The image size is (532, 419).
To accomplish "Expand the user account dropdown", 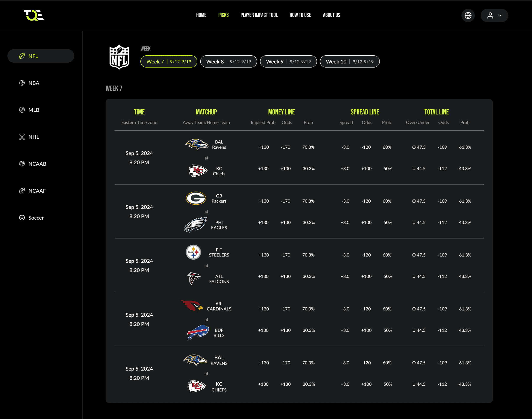I will pos(494,15).
